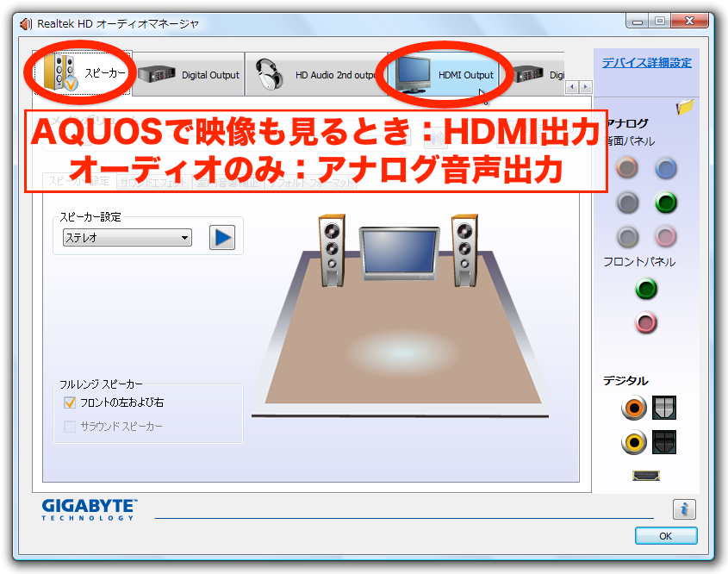Image resolution: width=728 pixels, height=574 pixels.
Task: Click the TV monitor in room view
Action: (x=399, y=253)
